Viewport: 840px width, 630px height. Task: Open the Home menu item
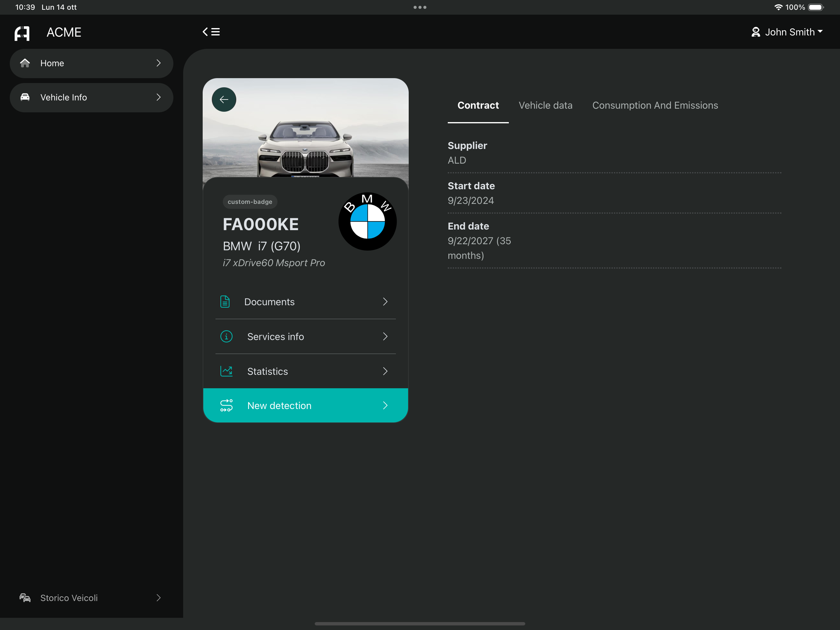(x=92, y=63)
